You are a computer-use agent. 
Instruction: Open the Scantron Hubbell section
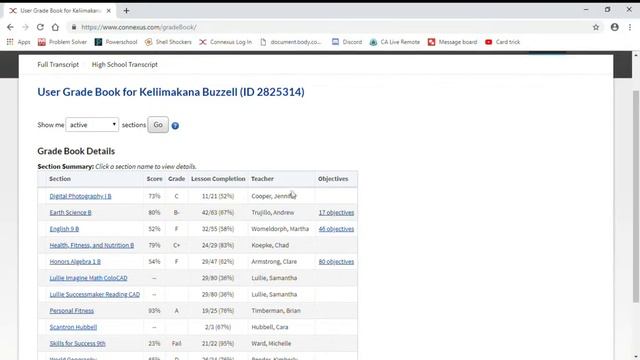[73, 327]
